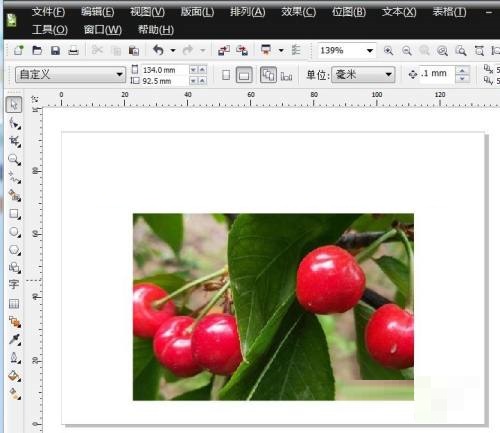Screen dimensions: 500x433
Task: Select the Table tool
Action: [x=14, y=303]
